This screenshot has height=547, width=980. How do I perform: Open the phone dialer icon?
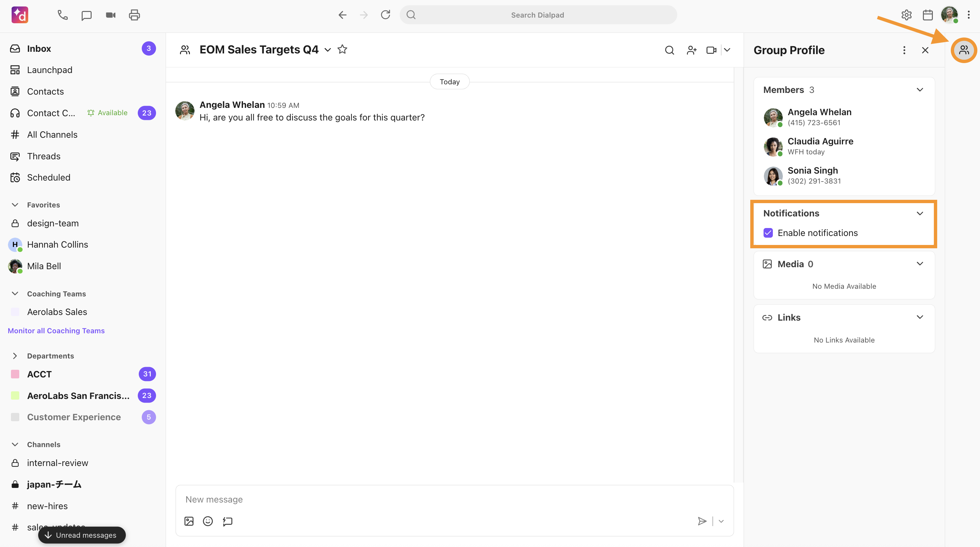click(x=62, y=15)
